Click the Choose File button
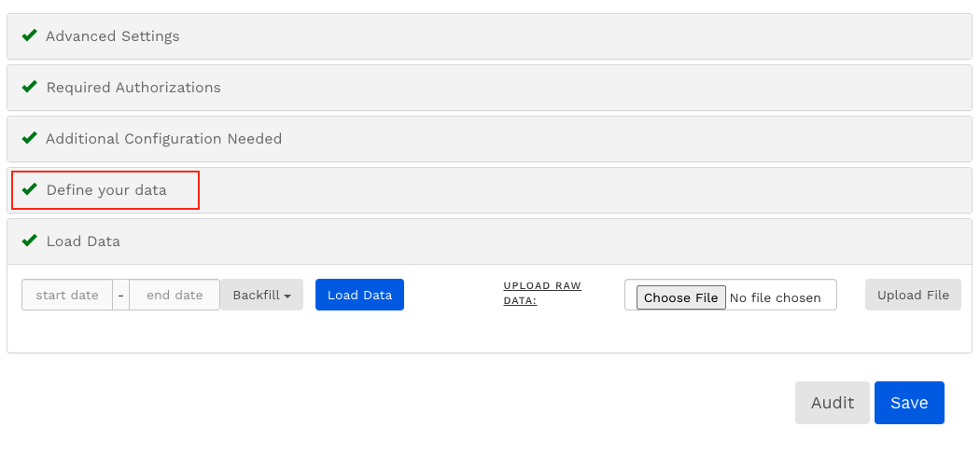980x455 pixels. coord(680,297)
